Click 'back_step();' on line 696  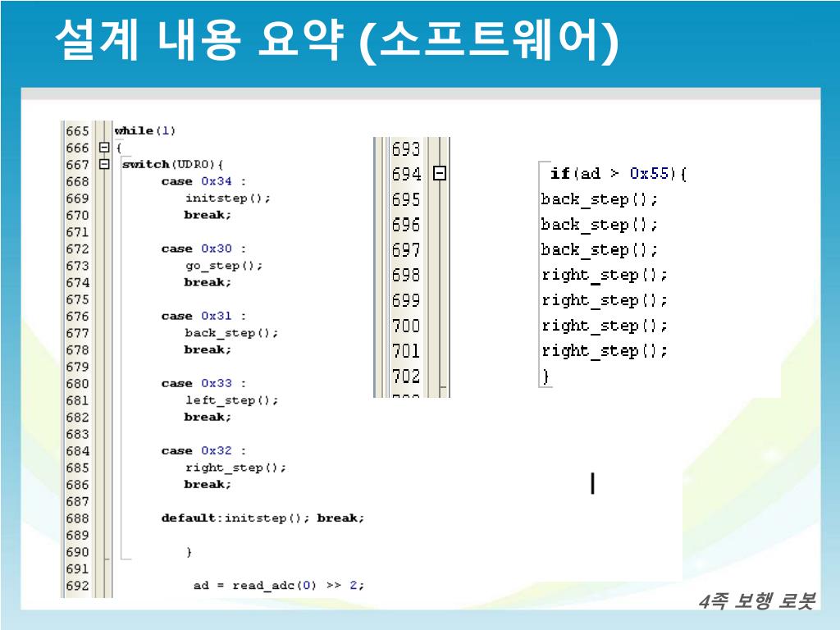coord(599,225)
